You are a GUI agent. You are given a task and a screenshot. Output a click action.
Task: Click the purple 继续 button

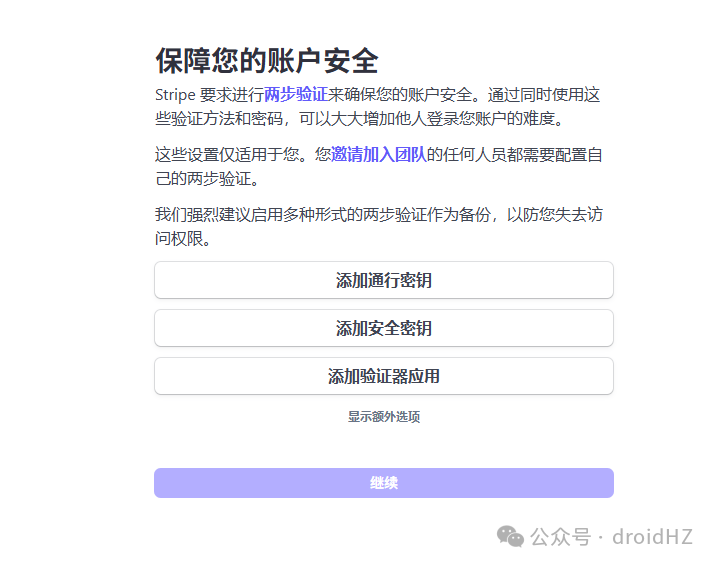[x=384, y=483]
